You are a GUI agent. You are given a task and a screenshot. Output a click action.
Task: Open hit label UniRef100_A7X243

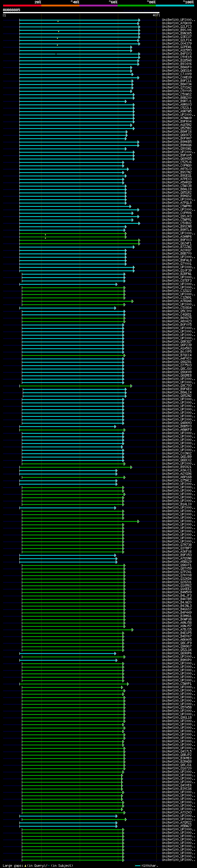[x=177, y=812]
